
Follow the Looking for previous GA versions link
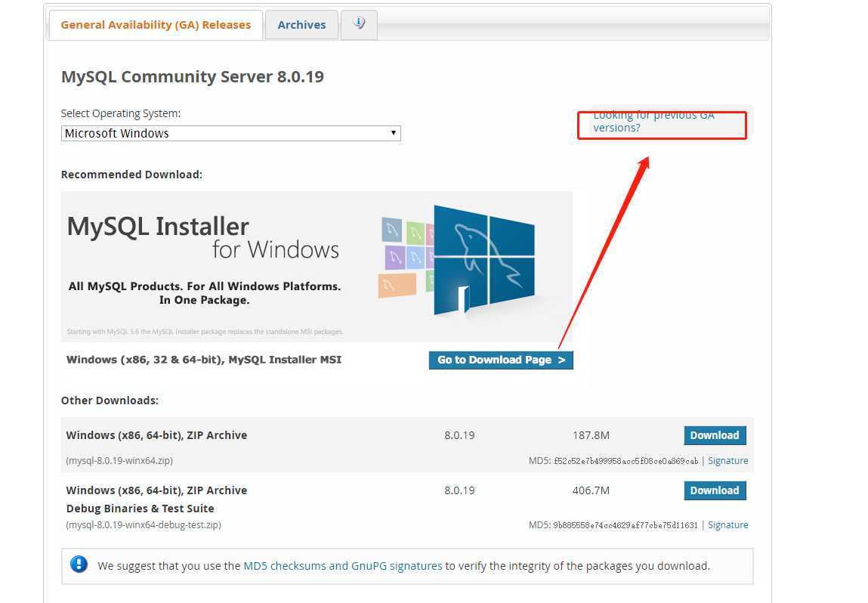coord(653,121)
